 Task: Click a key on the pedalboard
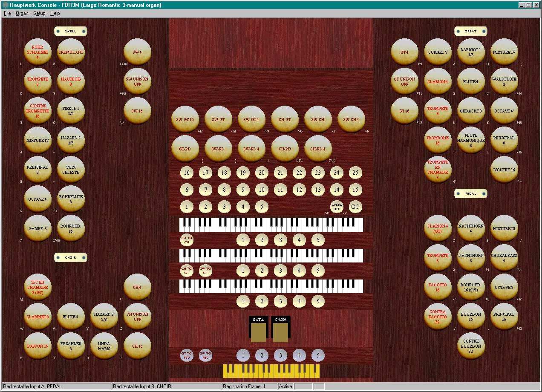(x=271, y=371)
